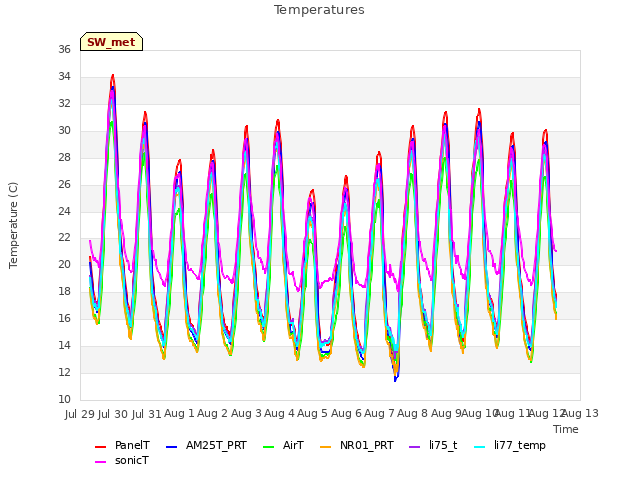Click the Aug 2 x-axis tick label
Image resolution: width=640 pixels, height=480 pixels.
point(212,413)
